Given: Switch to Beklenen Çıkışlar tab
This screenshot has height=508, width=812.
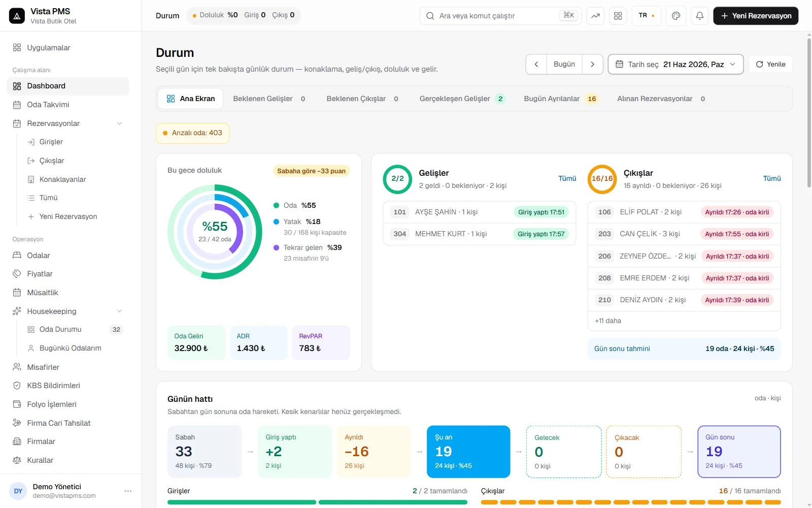Looking at the screenshot, I should point(362,99).
